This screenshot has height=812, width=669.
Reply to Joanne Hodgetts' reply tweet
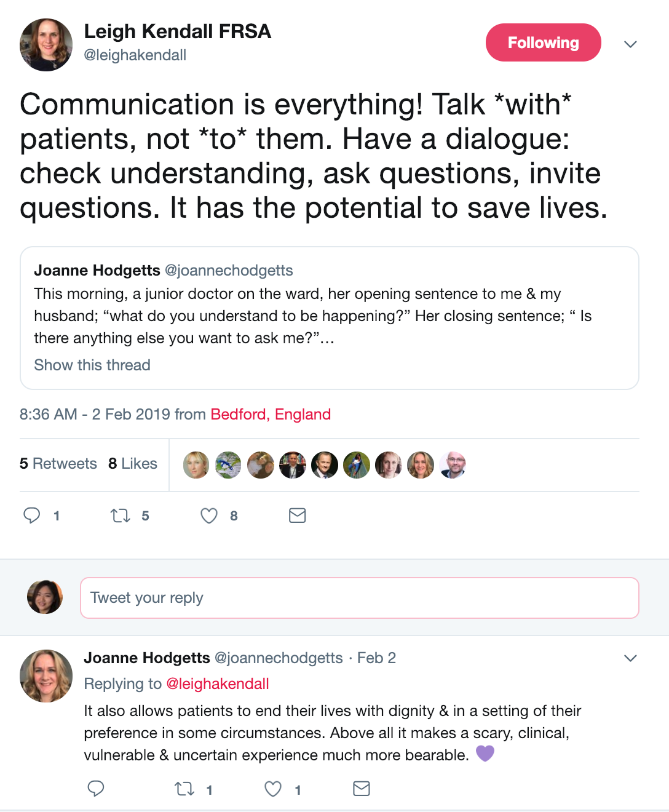coord(96,789)
